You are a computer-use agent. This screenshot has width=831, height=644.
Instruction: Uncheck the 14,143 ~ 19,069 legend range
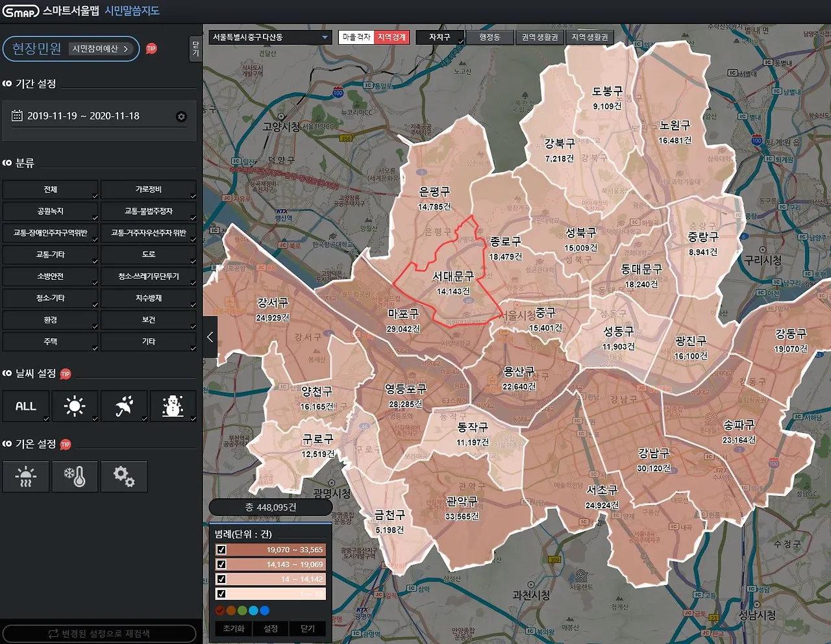coord(221,564)
